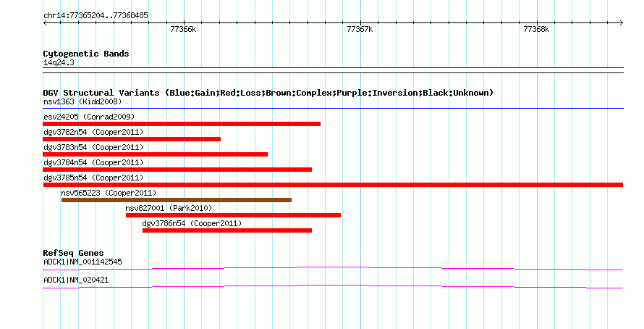Click the ADCK1|NM_020421 magenta gene line
Screen dimensions: 644x329
point(333,287)
